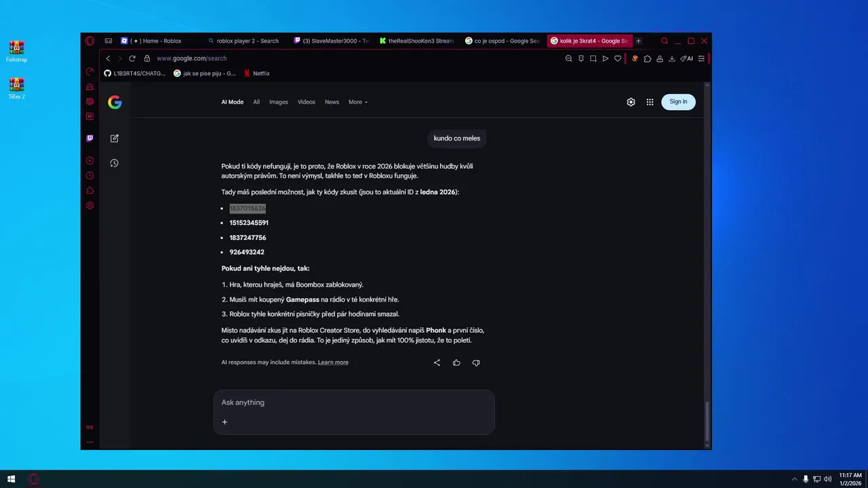Image resolution: width=868 pixels, height=488 pixels.
Task: Select the AI Mode tab
Action: tap(232, 102)
